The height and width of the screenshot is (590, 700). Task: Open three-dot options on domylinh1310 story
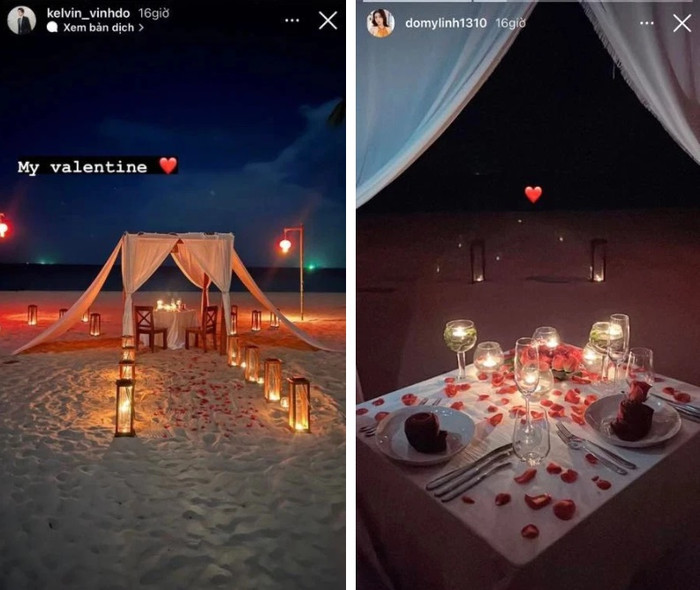click(x=647, y=23)
